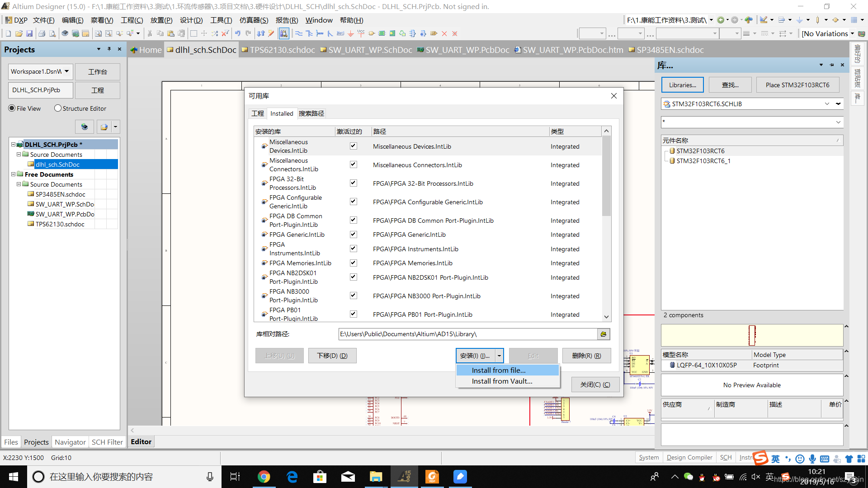Click the Save floppy disk toolbar icon
This screenshot has height=488, width=868.
[29, 33]
